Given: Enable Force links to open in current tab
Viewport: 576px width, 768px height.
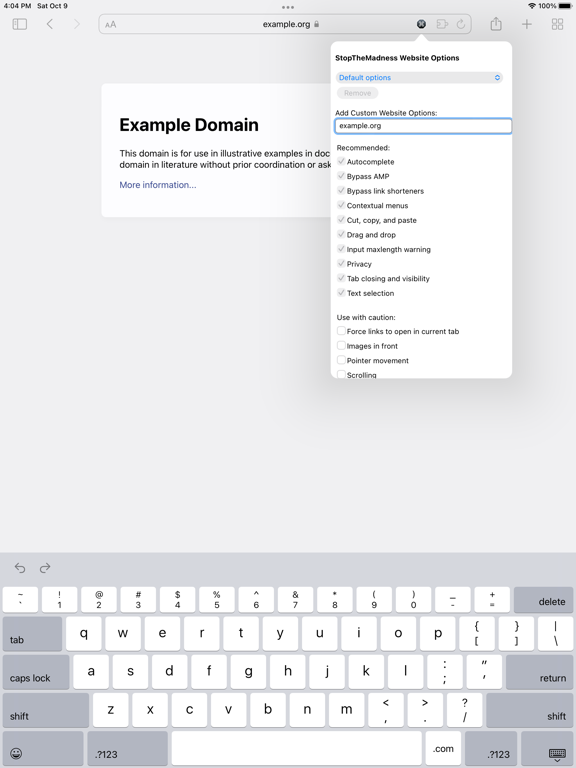Looking at the screenshot, I should coord(341,331).
